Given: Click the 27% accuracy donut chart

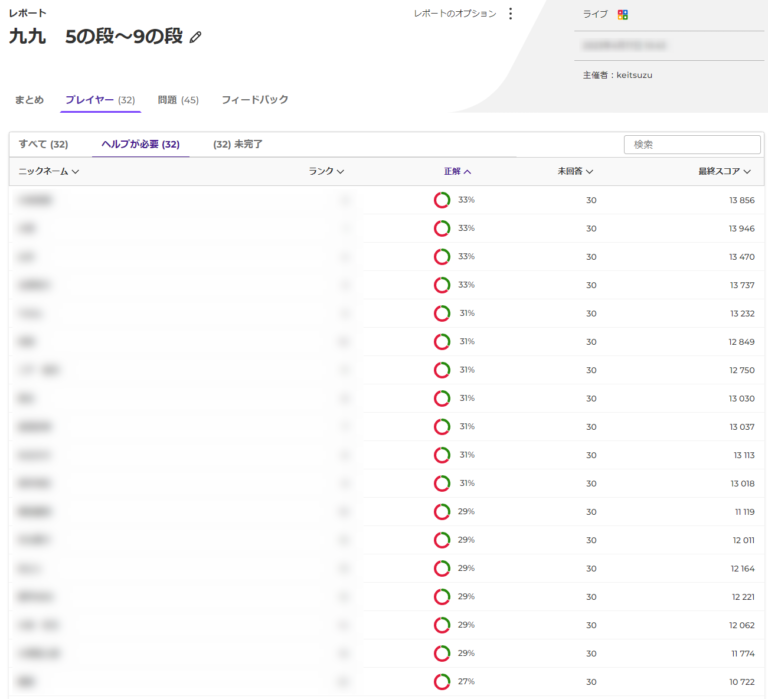Looking at the screenshot, I should click(x=442, y=682).
